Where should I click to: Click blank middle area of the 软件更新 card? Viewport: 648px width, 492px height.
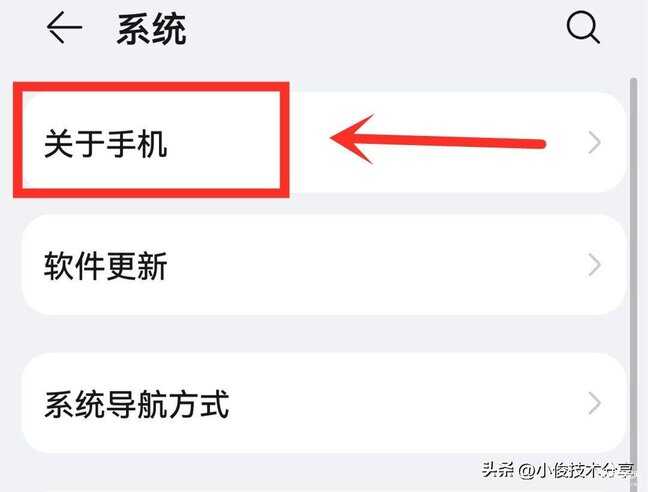tap(372, 265)
